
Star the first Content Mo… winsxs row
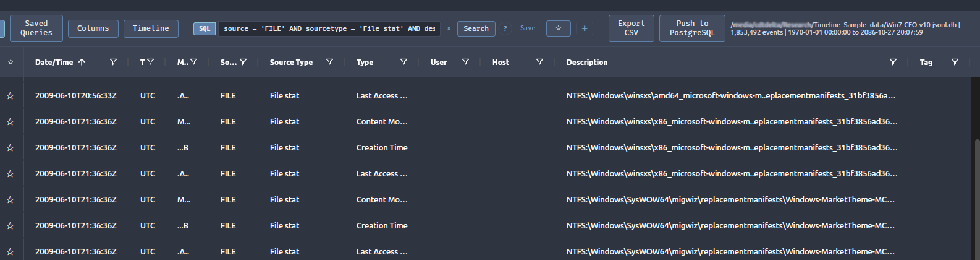pyautogui.click(x=11, y=122)
